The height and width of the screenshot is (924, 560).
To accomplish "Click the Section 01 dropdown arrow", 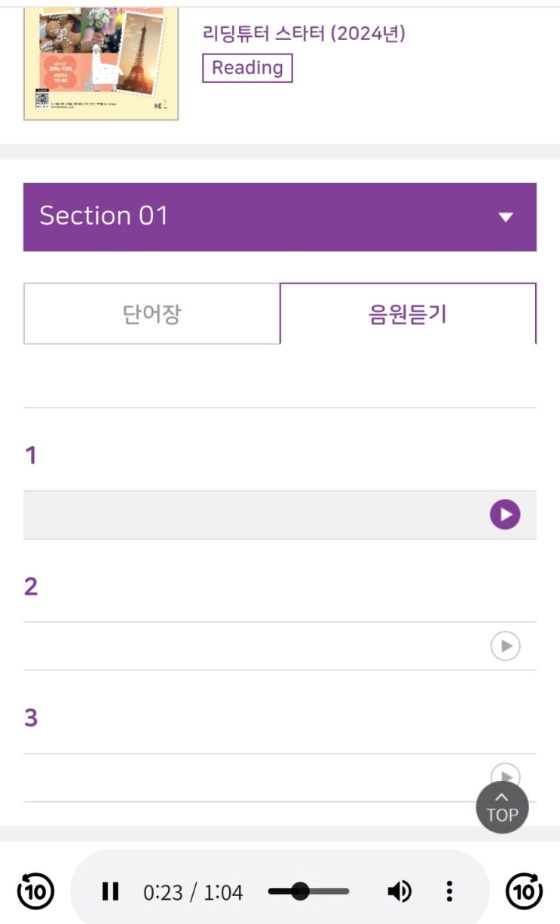I will click(x=505, y=217).
